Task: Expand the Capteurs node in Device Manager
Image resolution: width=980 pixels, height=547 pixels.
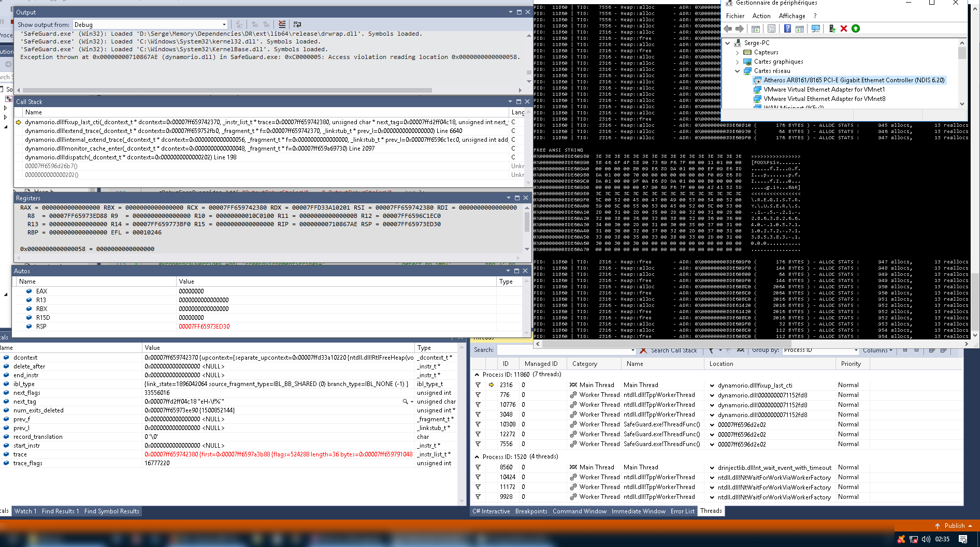Action: click(x=738, y=52)
